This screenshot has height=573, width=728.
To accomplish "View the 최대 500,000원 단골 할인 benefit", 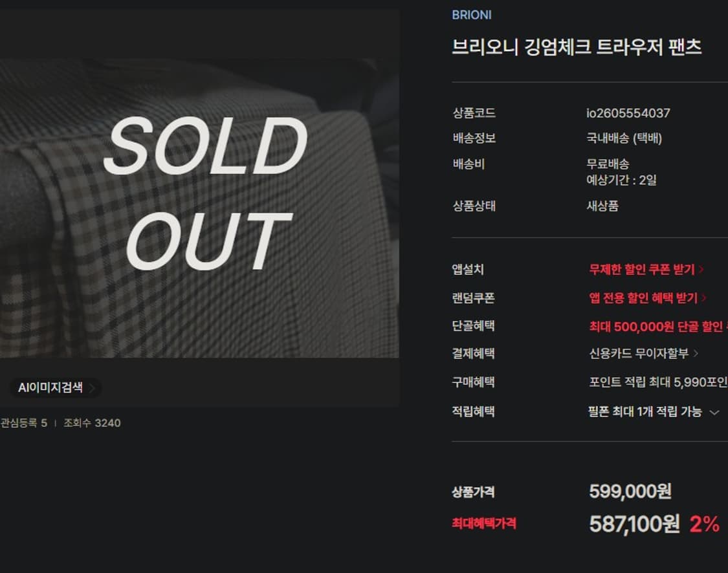I will pyautogui.click(x=655, y=327).
